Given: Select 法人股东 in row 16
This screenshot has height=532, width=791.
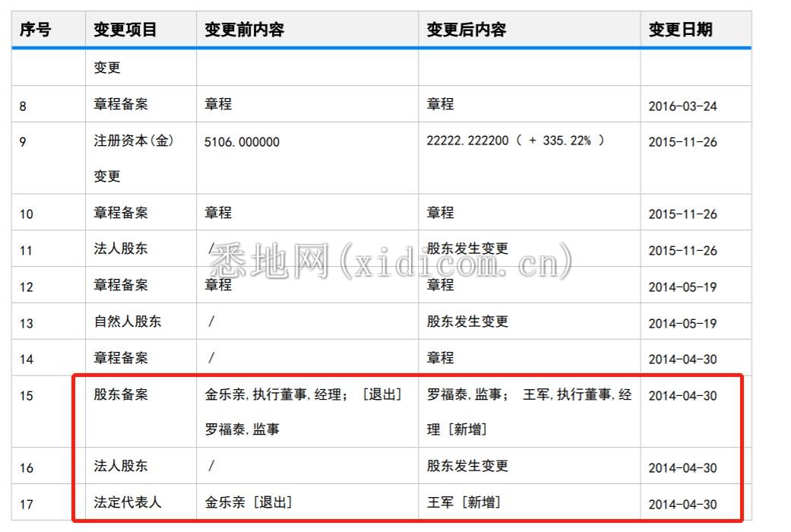Looking at the screenshot, I should coord(121,465).
